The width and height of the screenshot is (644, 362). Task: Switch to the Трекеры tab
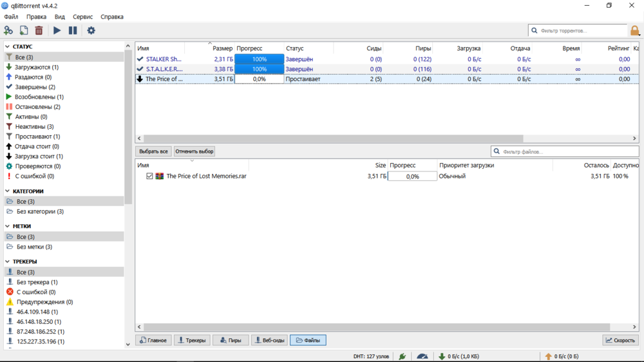pos(192,340)
